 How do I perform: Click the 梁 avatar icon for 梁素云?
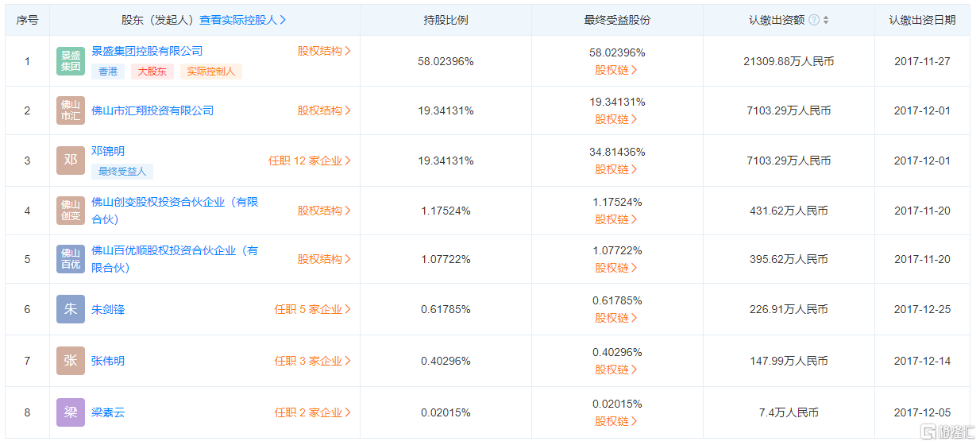(71, 412)
